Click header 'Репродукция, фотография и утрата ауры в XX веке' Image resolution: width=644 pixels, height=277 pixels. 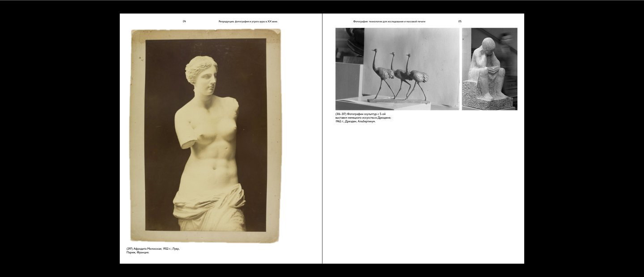click(248, 21)
